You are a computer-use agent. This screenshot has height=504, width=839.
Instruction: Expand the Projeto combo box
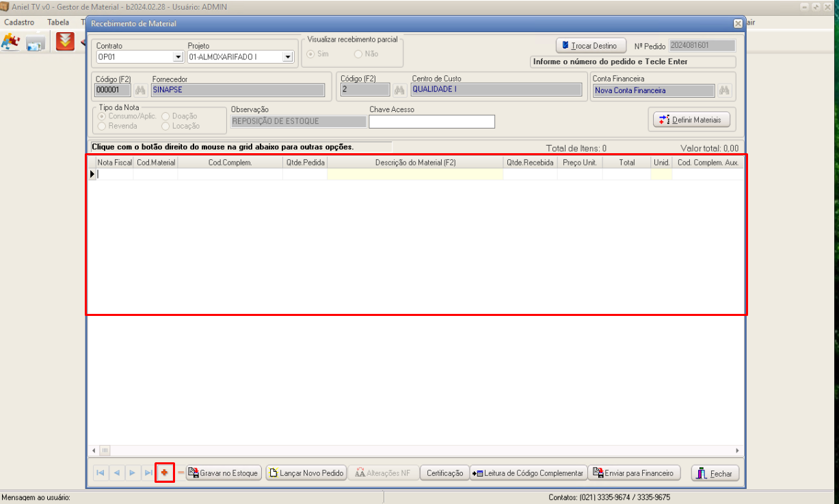pyautogui.click(x=288, y=57)
